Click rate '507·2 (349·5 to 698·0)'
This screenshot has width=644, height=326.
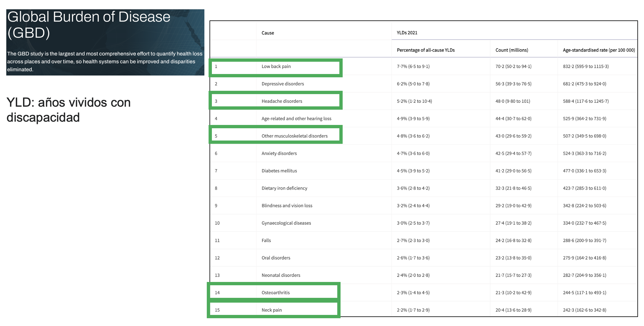(584, 136)
